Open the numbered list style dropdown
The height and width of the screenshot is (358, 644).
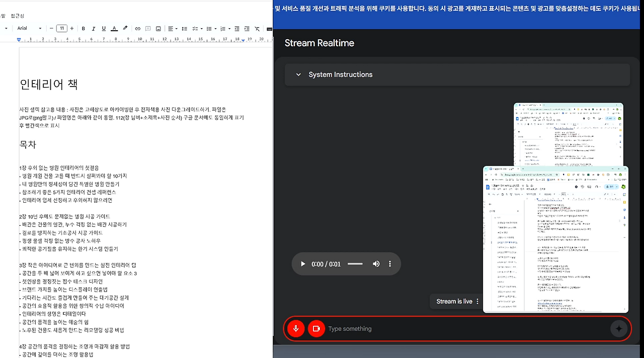pyautogui.click(x=229, y=29)
